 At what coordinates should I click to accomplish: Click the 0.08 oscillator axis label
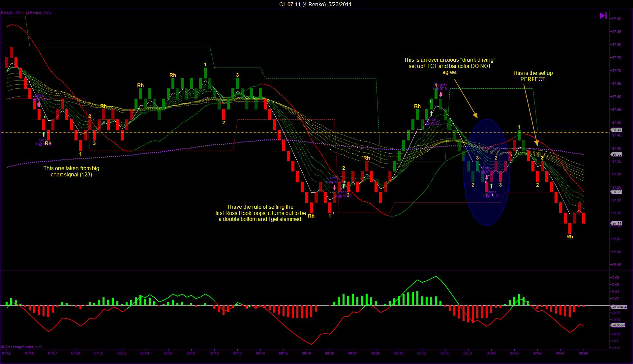tap(616, 278)
